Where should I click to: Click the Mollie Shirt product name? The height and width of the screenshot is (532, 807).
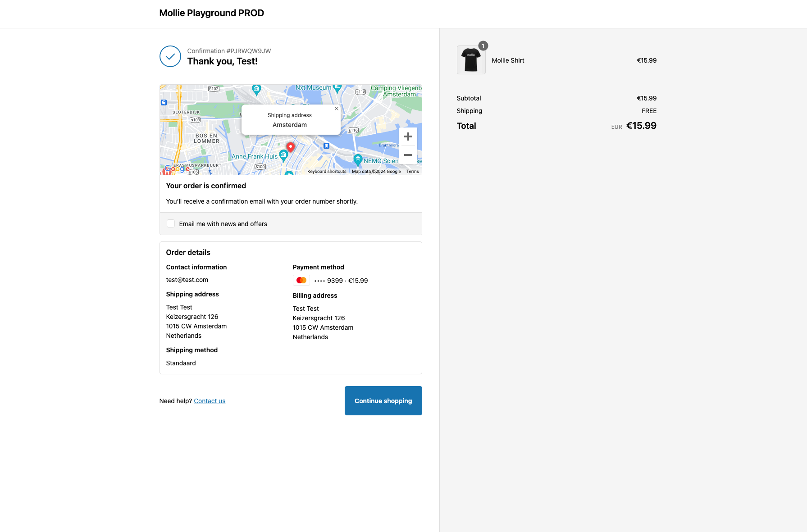click(508, 60)
